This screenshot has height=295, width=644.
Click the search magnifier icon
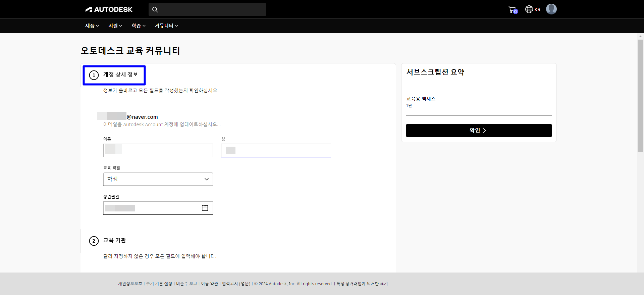[x=155, y=9]
